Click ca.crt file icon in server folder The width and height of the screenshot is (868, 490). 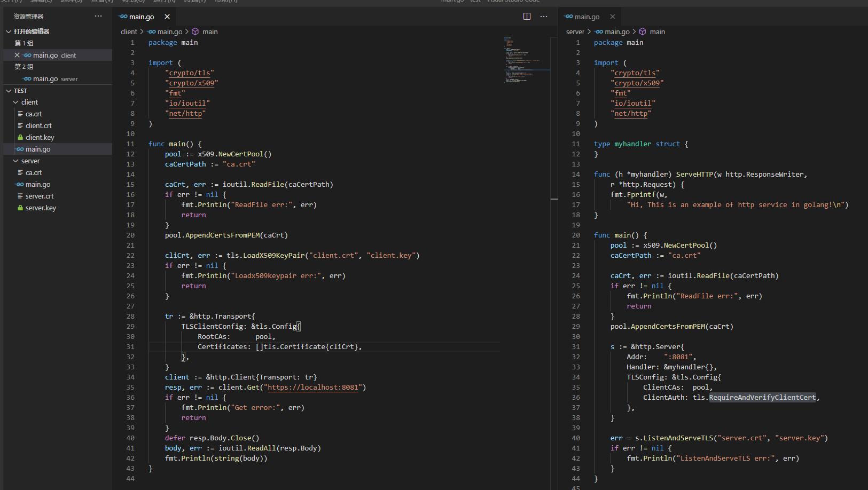pyautogui.click(x=20, y=172)
